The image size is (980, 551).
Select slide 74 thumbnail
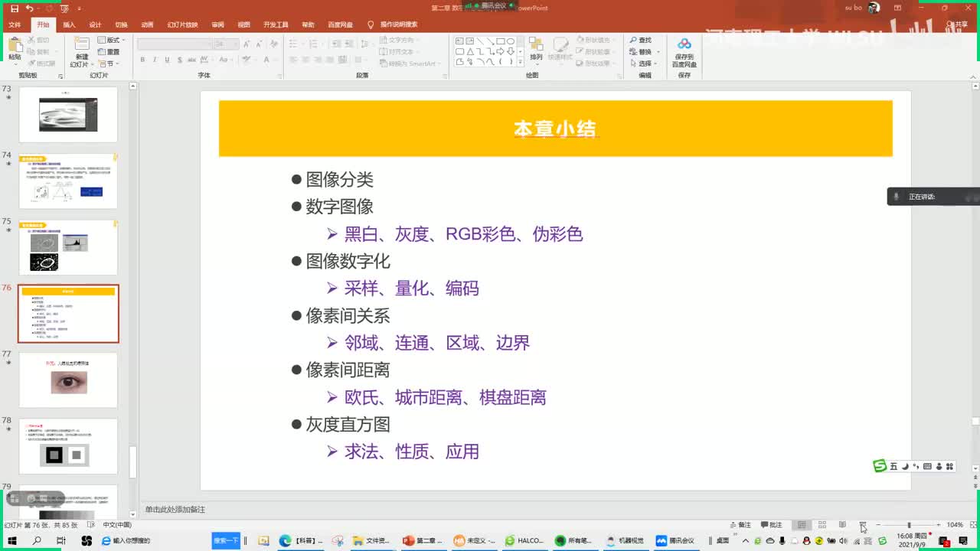68,181
